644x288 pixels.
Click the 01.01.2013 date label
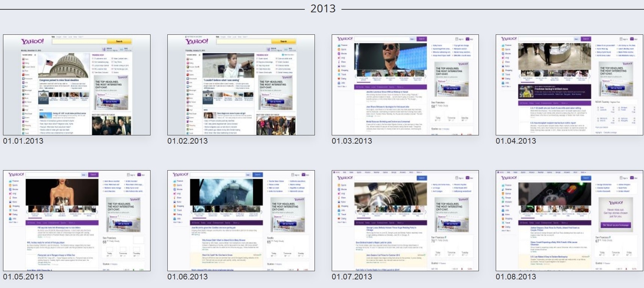point(23,141)
